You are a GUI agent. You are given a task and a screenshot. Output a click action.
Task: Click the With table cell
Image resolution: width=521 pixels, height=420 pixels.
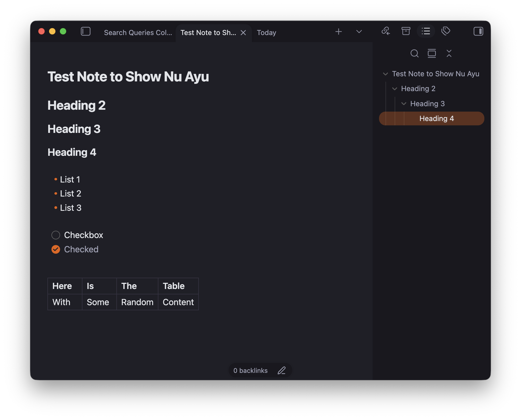click(65, 302)
